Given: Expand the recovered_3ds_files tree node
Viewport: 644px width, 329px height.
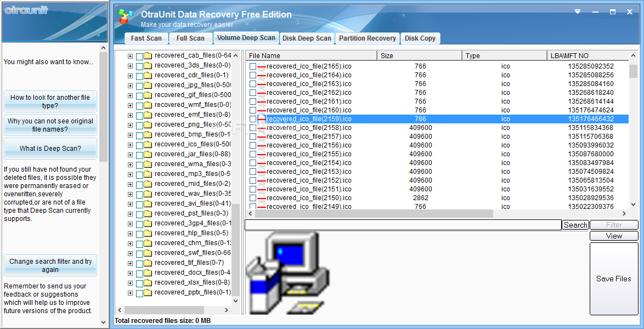Looking at the screenshot, I should tap(130, 65).
